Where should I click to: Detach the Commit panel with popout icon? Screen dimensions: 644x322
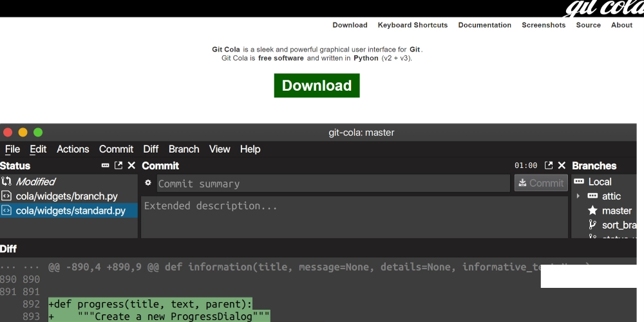[x=549, y=166]
